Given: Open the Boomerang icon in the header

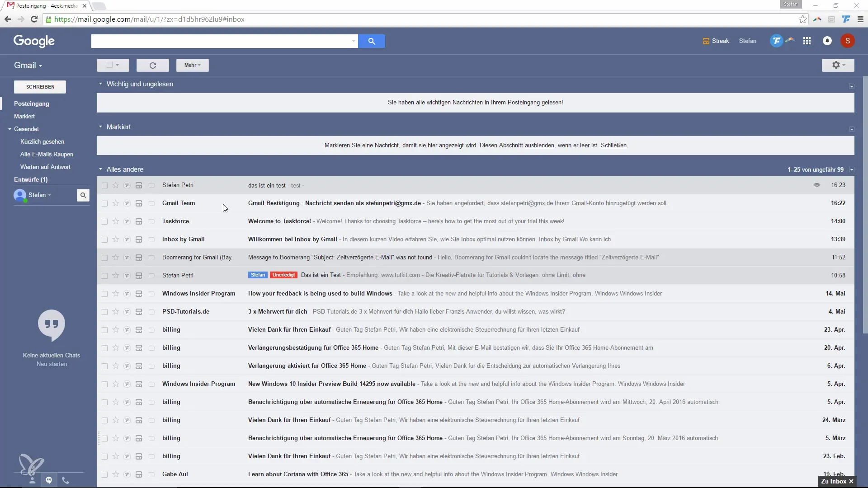Looking at the screenshot, I should click(790, 40).
